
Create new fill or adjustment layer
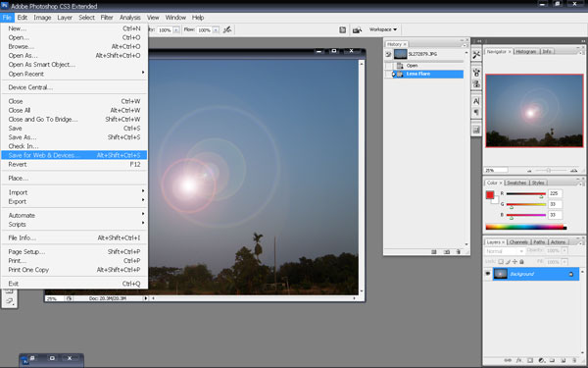click(x=541, y=360)
